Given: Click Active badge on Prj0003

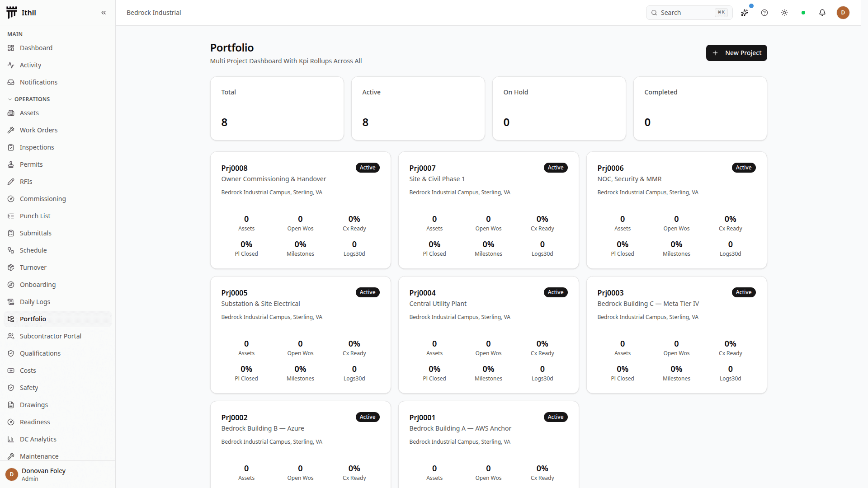Looking at the screenshot, I should coord(744,292).
